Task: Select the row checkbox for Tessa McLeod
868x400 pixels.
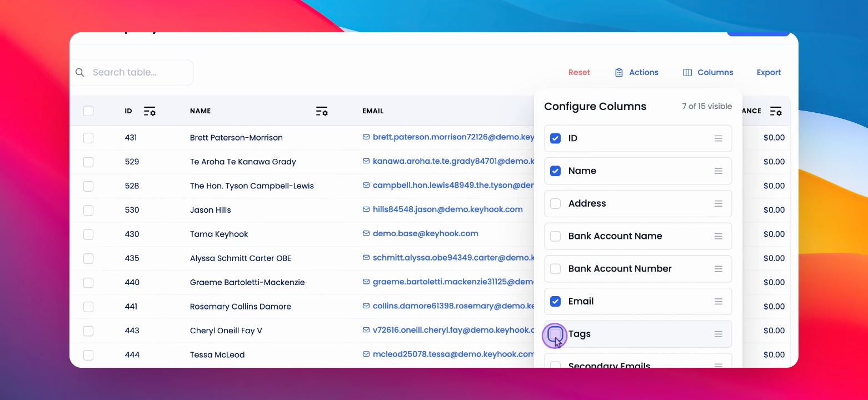Action: coord(88,355)
